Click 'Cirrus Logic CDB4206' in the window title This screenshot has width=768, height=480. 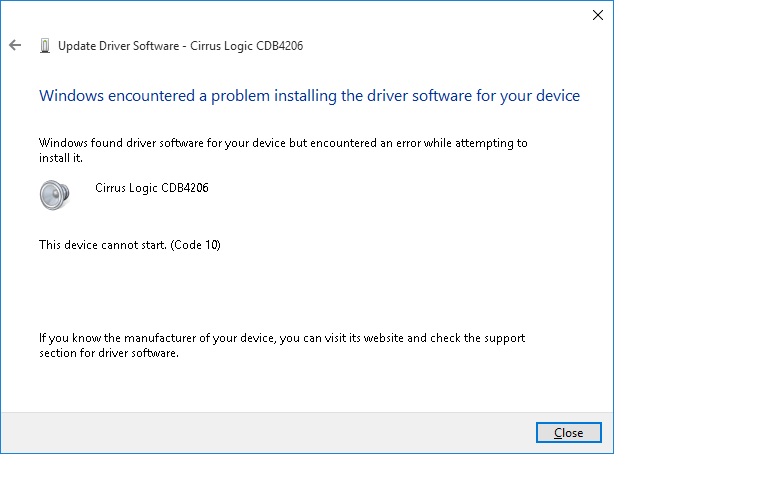click(x=246, y=46)
